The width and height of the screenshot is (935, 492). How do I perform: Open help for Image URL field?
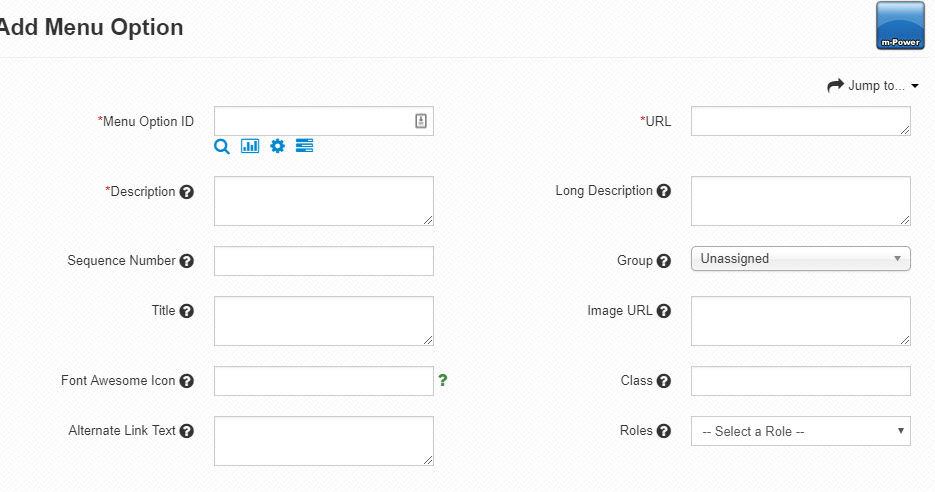[x=664, y=311]
